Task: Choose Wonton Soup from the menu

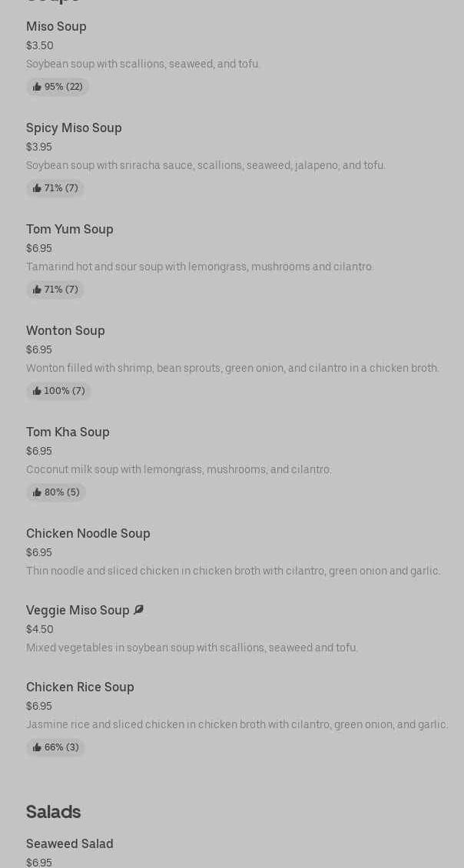Action: pyautogui.click(x=65, y=331)
